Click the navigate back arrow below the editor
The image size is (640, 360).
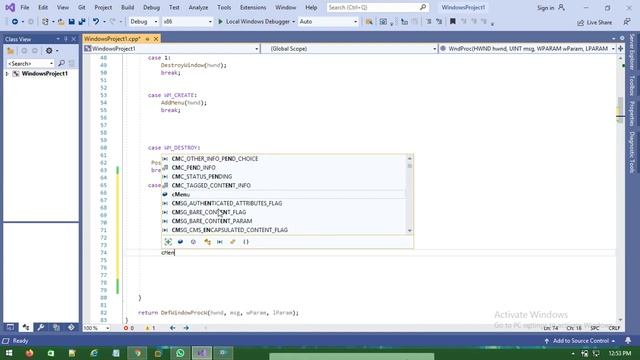pyautogui.click(x=173, y=328)
